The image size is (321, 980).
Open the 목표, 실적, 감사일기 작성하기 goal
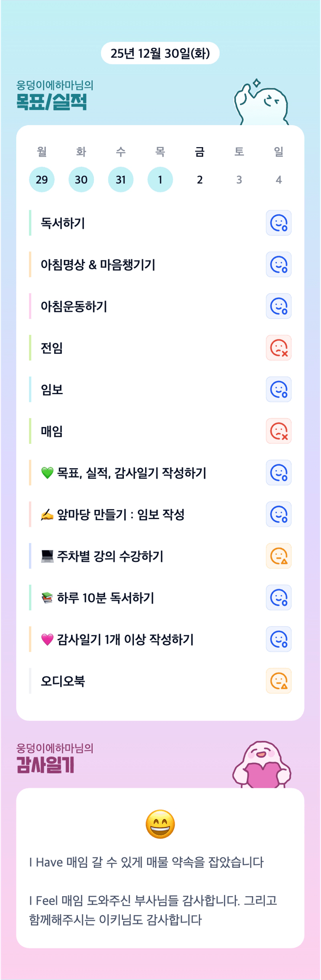pyautogui.click(x=131, y=473)
